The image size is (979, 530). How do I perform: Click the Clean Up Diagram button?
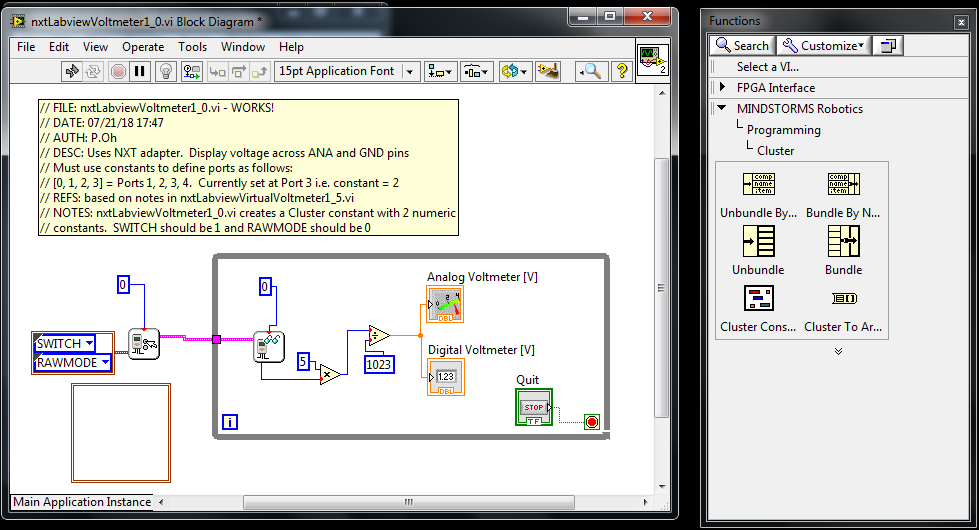click(548, 72)
